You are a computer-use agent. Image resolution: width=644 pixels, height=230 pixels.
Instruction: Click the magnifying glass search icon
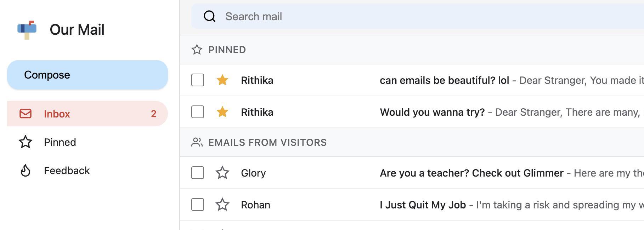209,16
